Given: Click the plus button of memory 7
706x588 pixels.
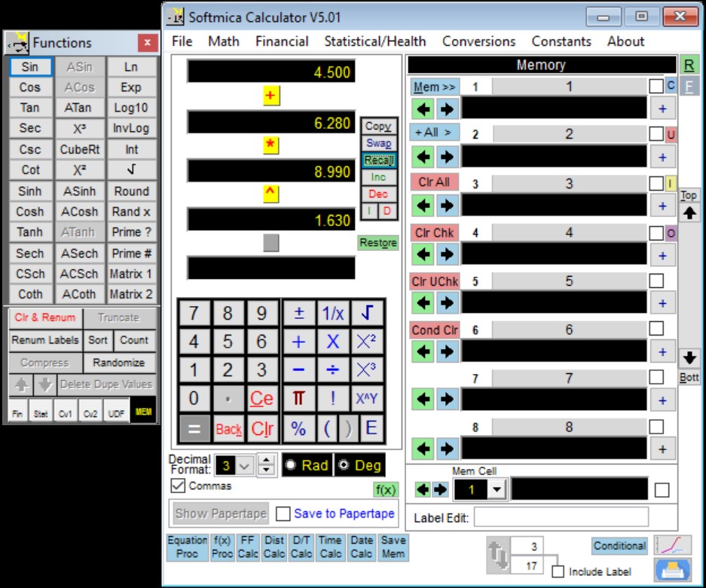Looking at the screenshot, I should 662,400.
